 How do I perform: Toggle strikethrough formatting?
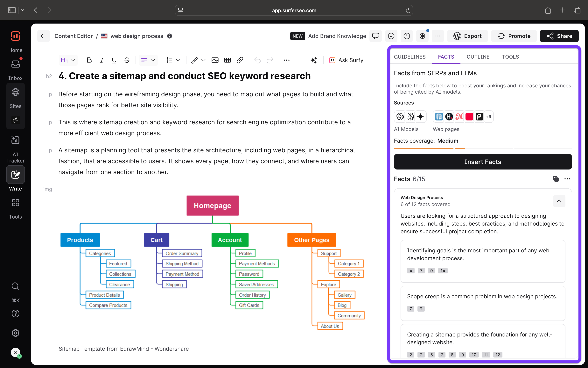(x=127, y=60)
